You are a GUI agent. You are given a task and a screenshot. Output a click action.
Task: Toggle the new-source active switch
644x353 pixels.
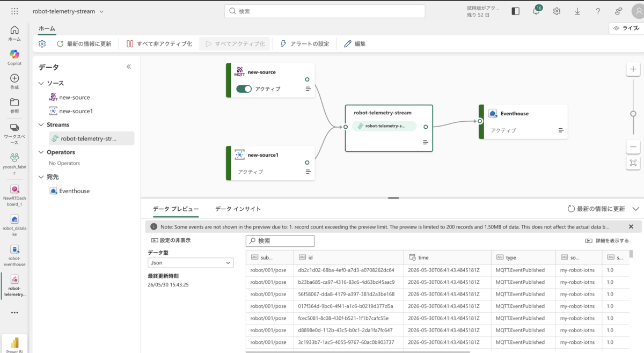[x=244, y=89]
